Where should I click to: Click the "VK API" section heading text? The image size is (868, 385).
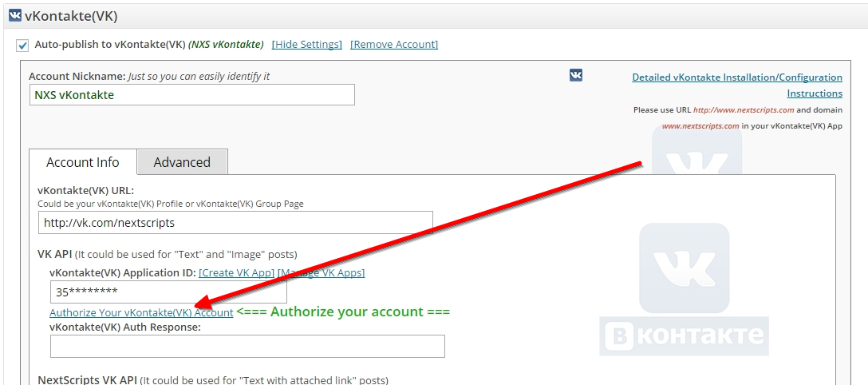pyautogui.click(x=55, y=255)
